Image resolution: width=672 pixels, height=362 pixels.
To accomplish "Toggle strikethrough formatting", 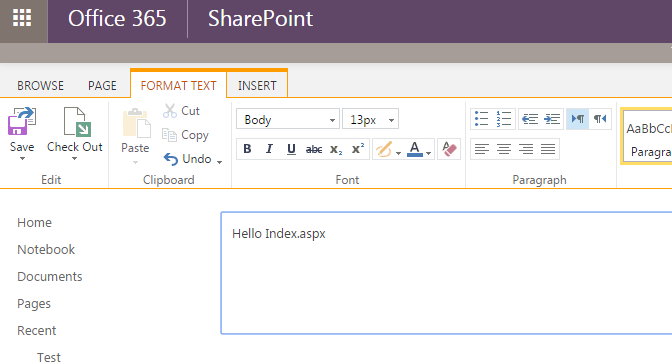I will tap(314, 149).
